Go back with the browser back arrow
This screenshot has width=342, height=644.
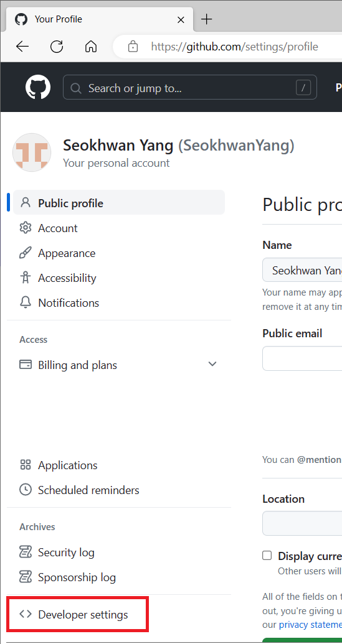(x=22, y=47)
